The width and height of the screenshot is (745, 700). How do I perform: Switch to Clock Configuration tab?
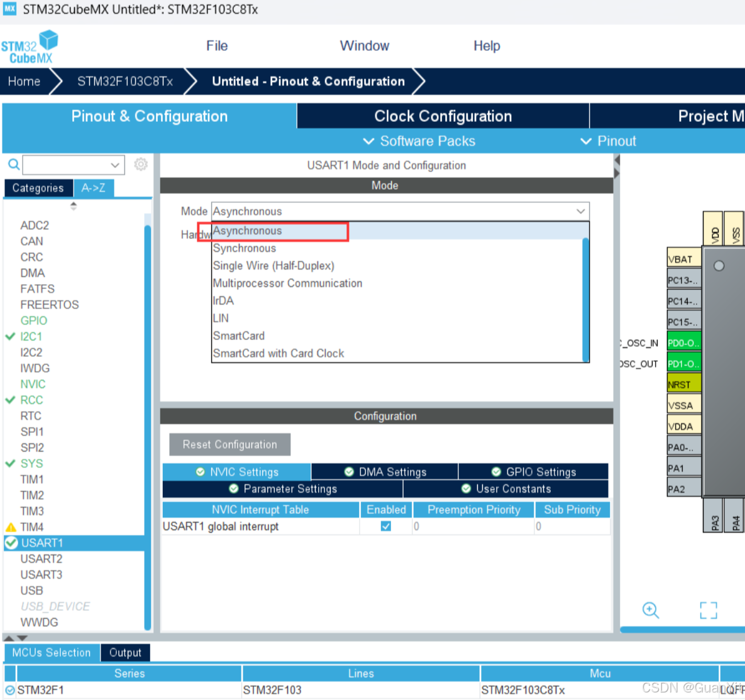pyautogui.click(x=443, y=116)
